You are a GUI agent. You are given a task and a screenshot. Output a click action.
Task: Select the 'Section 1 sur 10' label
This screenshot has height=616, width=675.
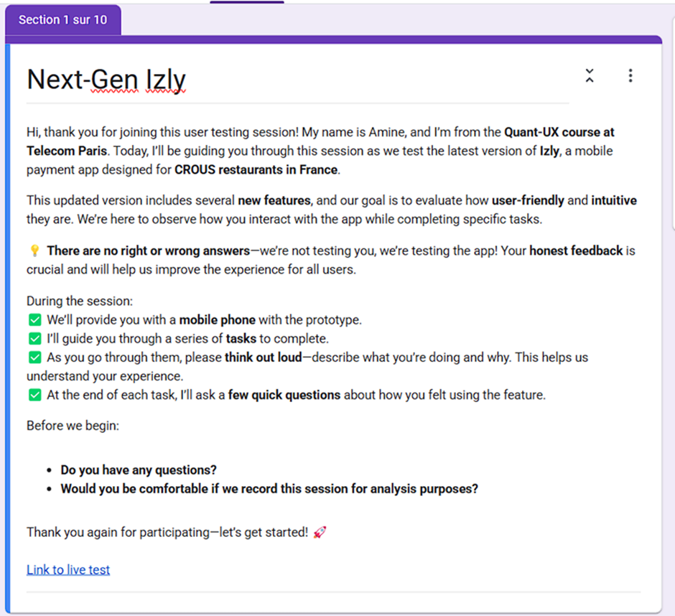63,20
